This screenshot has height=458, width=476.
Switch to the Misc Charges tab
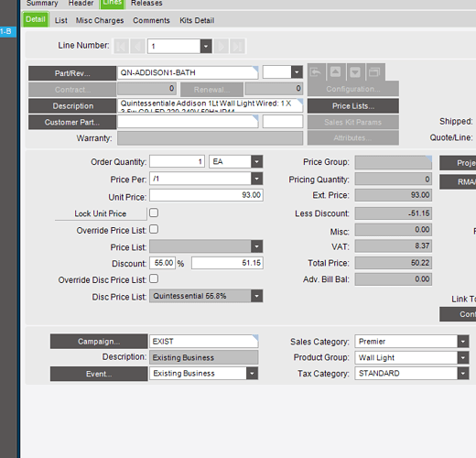click(x=100, y=20)
